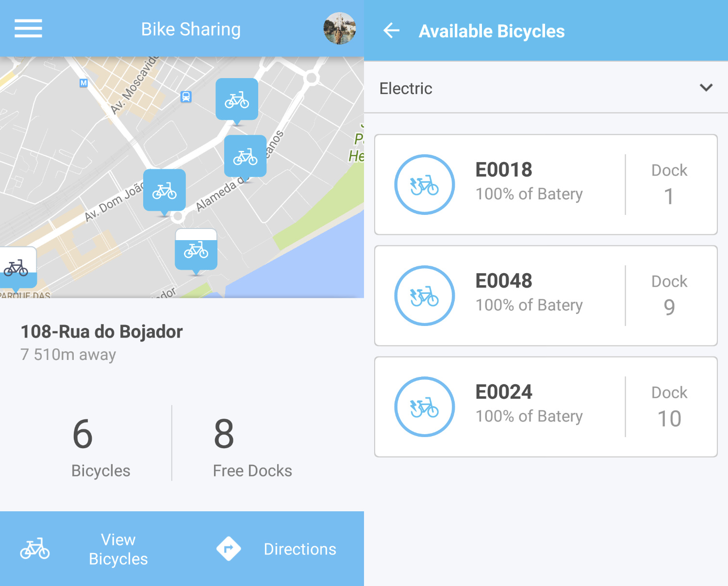The width and height of the screenshot is (728, 586).
Task: Select the bike station marker near Alameda
Action: click(x=245, y=156)
